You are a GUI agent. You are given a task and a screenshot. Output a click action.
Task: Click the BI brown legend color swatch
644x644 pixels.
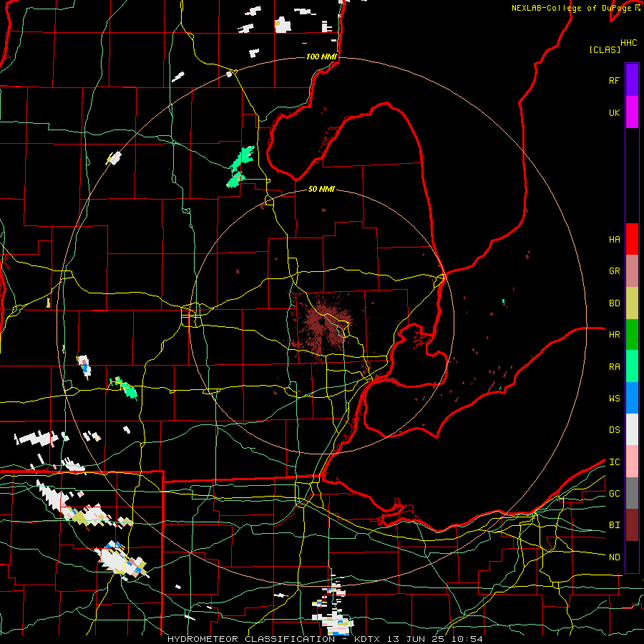point(632,525)
